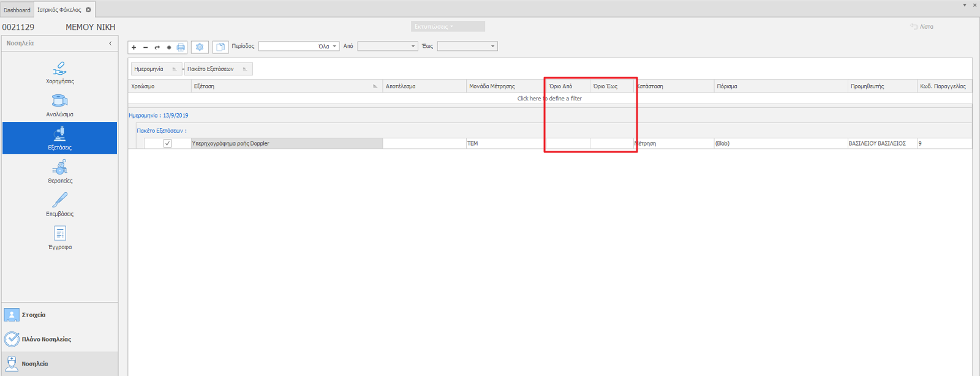This screenshot has width=980, height=376.
Task: Open settings with the gear icon
Action: coord(200,47)
